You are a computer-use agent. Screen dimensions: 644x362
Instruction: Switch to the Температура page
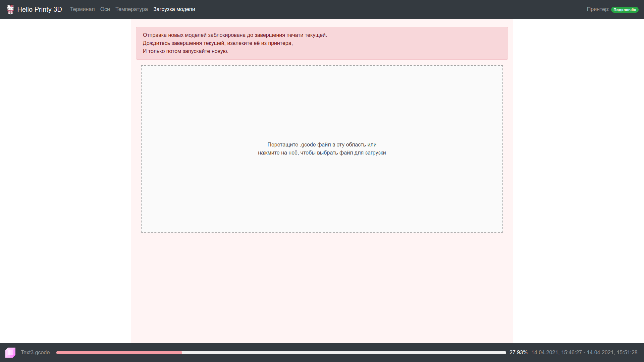131,9
